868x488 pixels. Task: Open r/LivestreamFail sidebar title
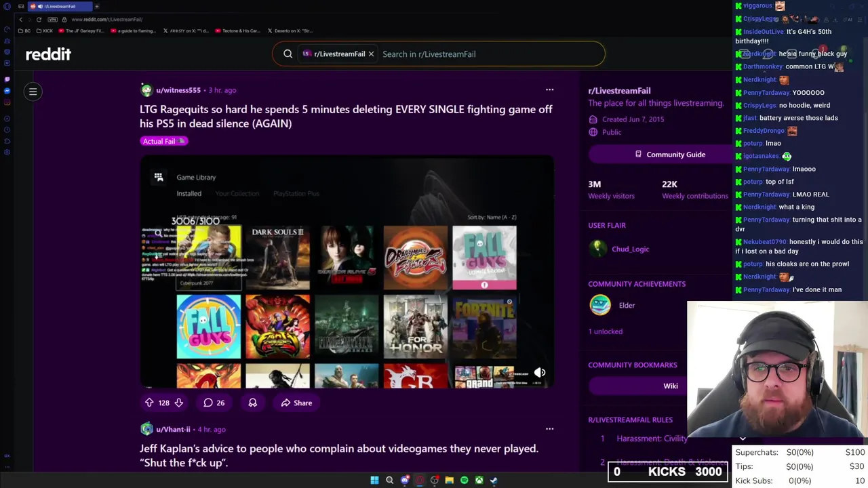pyautogui.click(x=619, y=91)
